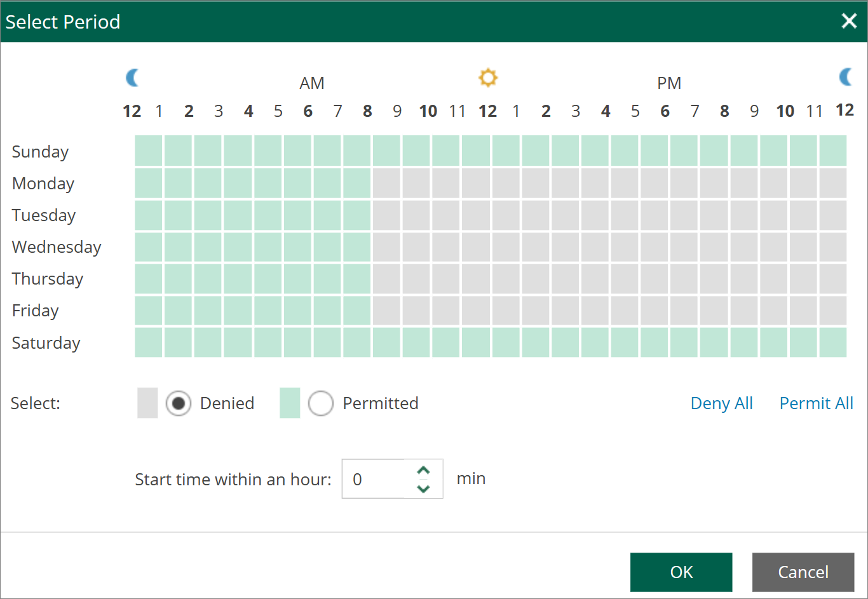This screenshot has width=868, height=599.
Task: Confirm the period with OK
Action: (681, 572)
